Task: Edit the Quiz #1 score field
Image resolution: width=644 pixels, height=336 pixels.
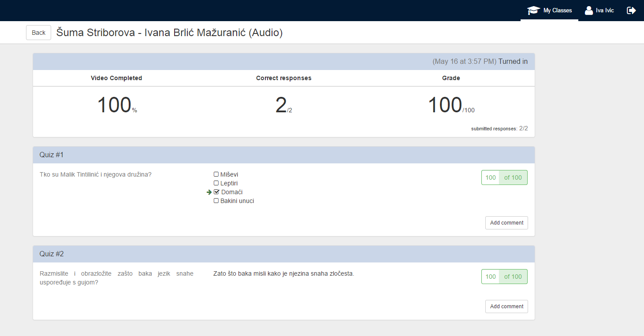Action: [490, 177]
